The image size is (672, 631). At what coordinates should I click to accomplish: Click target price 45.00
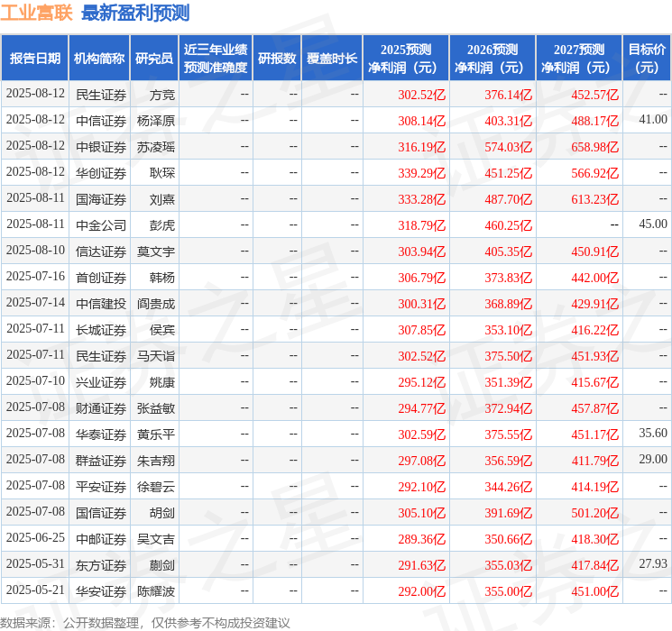pos(653,224)
